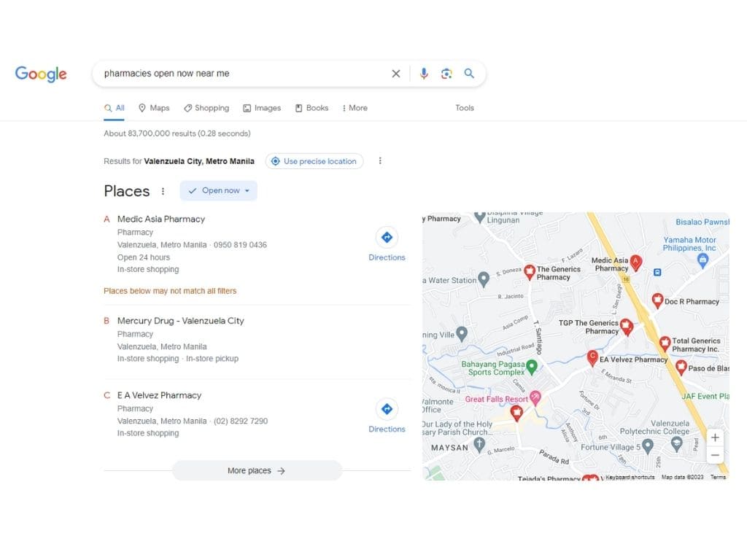This screenshot has width=747, height=560.
Task: Open the Tools options
Action: click(465, 108)
